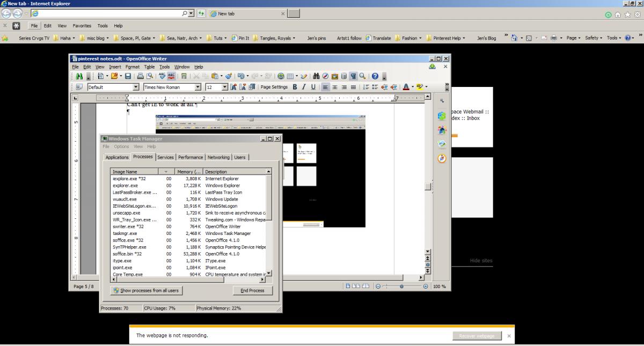Screen dimensions: 644x346
Task: Open the paragraph style dropdown showing Default
Action: click(136, 87)
